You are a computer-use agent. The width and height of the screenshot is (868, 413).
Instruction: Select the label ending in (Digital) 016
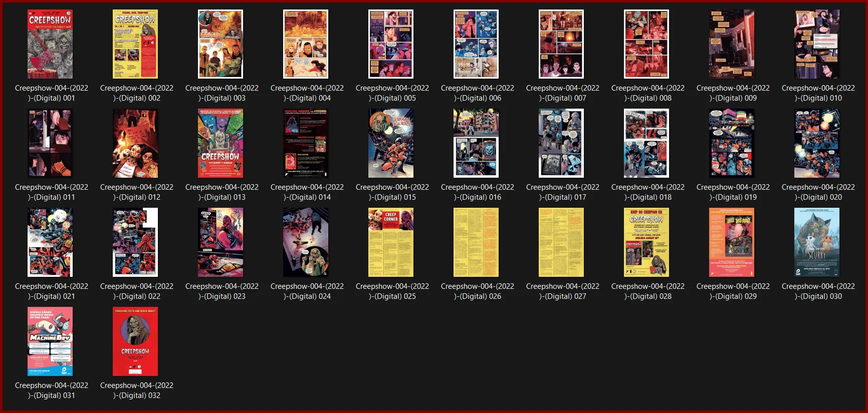tap(478, 192)
